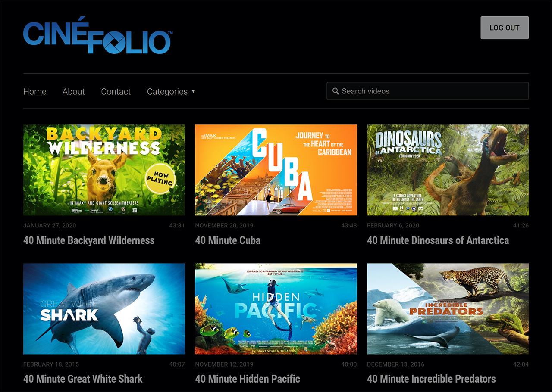Viewport: 552px width, 392px height.
Task: Expand the Categories dropdown arrow
Action: (193, 91)
